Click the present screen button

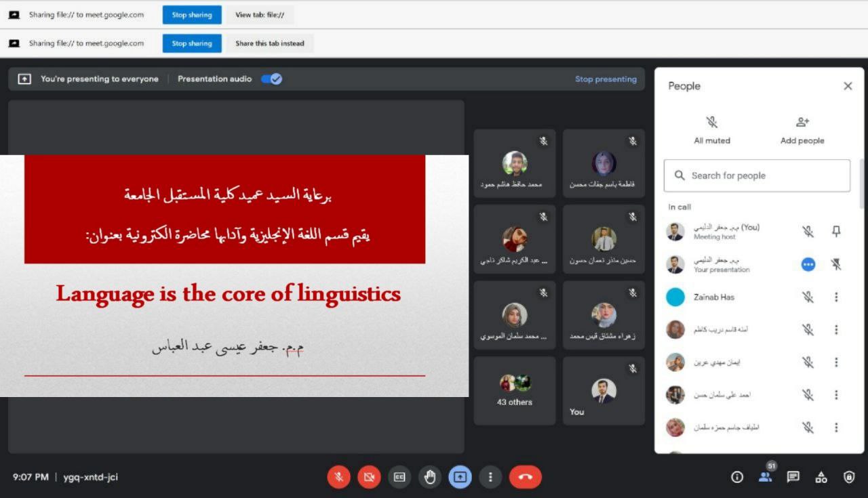460,477
